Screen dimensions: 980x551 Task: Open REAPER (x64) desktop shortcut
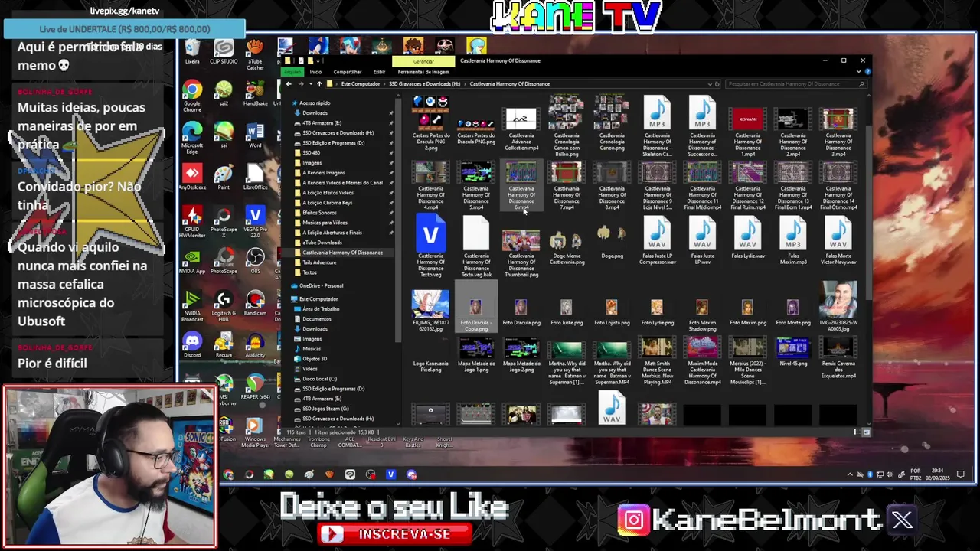coord(255,387)
